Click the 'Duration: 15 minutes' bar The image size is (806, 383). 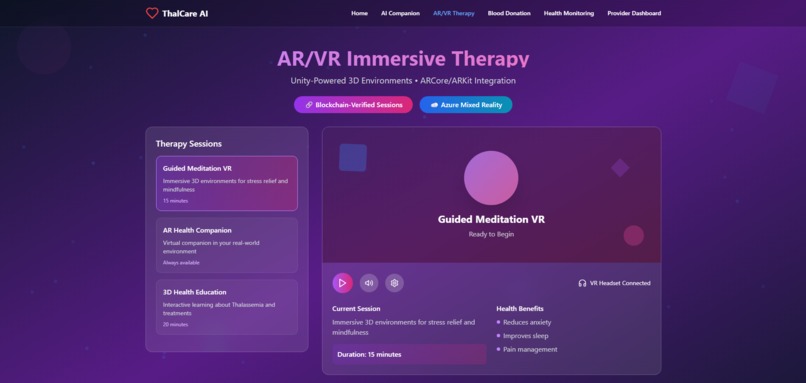click(409, 354)
